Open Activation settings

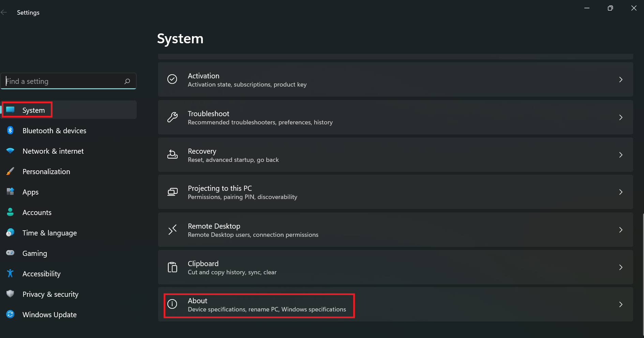[x=395, y=79]
